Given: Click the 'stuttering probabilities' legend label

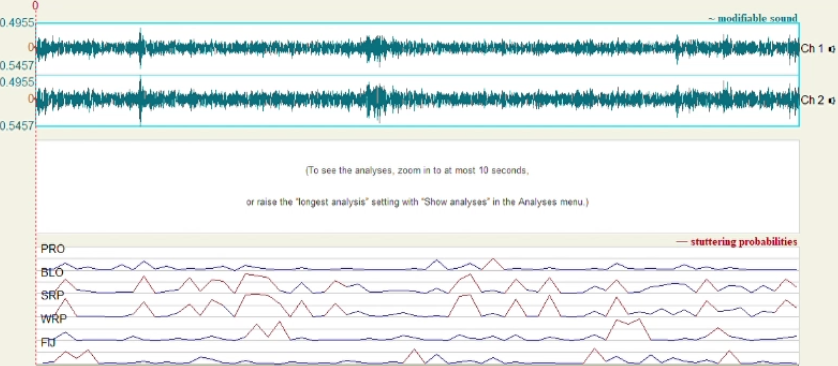Looking at the screenshot, I should (737, 242).
